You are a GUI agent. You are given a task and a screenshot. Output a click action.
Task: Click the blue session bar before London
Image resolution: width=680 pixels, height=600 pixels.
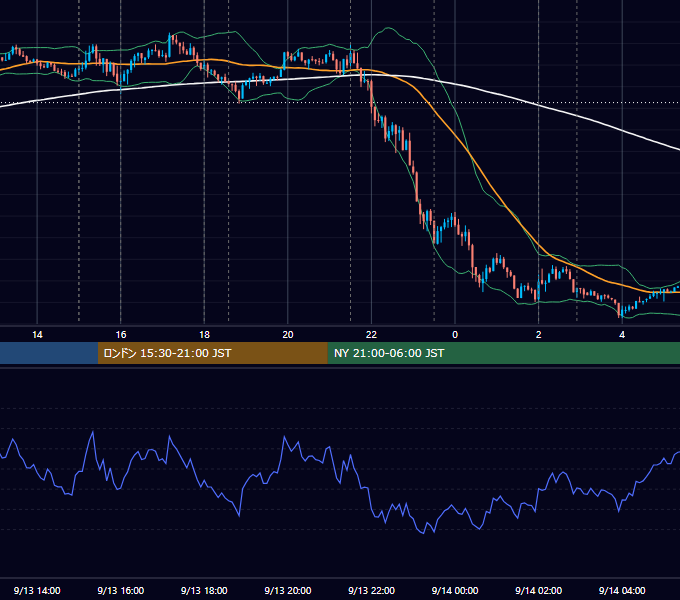tap(49, 353)
